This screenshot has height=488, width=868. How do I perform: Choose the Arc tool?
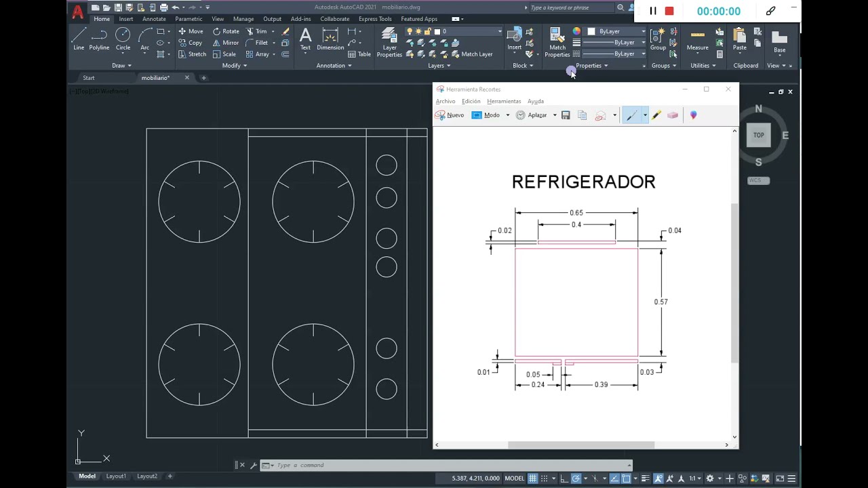144,39
